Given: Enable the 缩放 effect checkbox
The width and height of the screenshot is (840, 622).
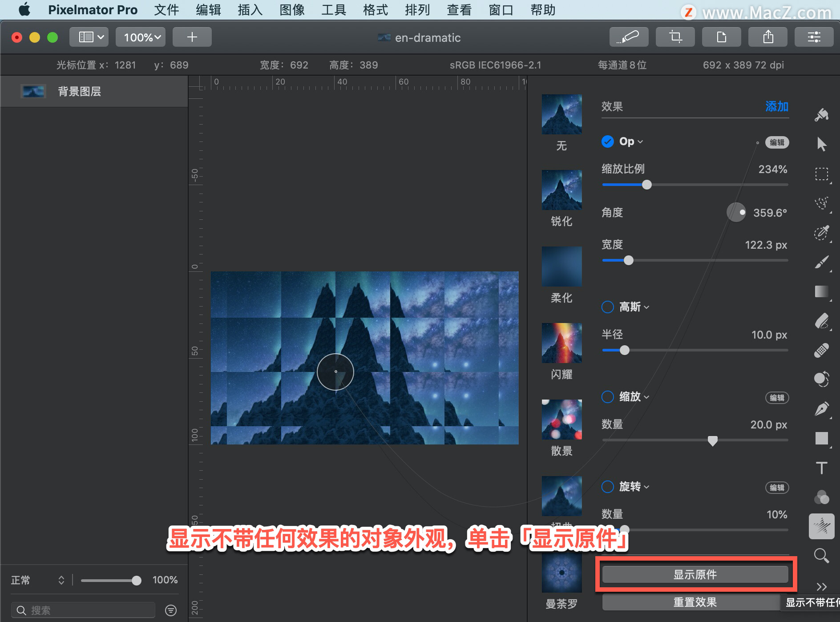Looking at the screenshot, I should point(608,397).
